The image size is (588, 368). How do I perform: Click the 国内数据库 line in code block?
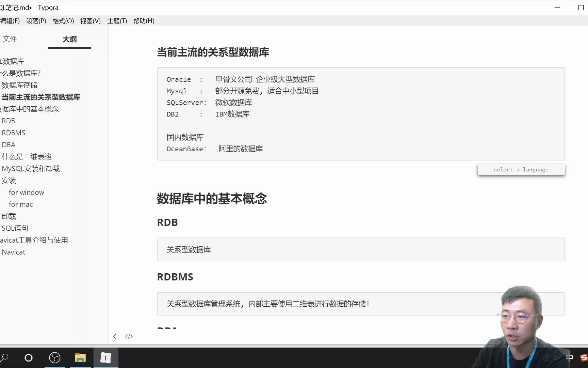[185, 137]
